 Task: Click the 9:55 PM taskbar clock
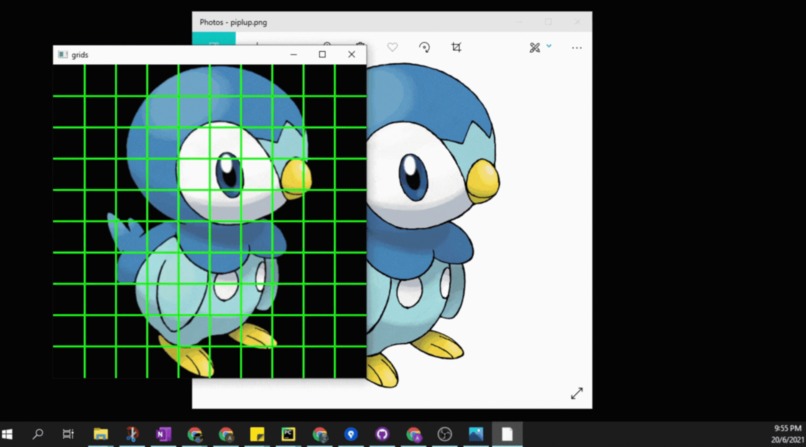coord(787,429)
